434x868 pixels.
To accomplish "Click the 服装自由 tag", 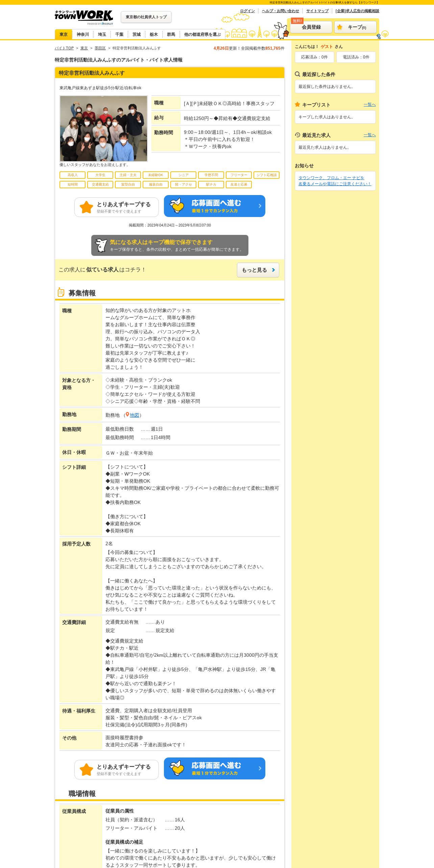I will (155, 185).
